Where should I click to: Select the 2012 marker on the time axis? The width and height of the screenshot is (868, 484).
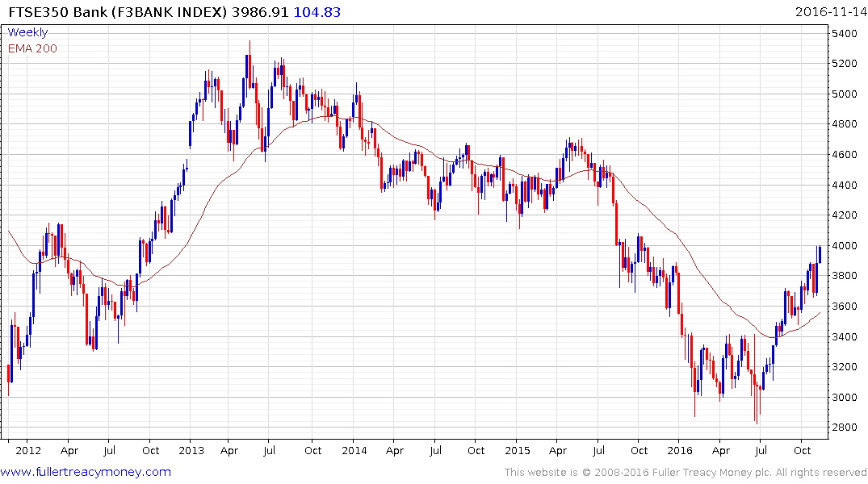point(28,450)
